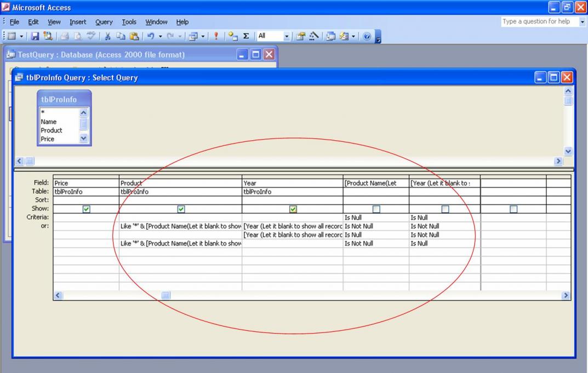588x373 pixels.
Task: Click the Totals sigma icon
Action: click(247, 37)
